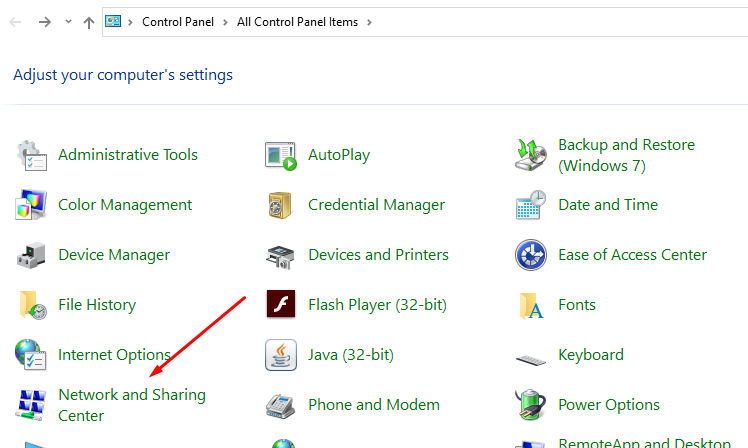The height and width of the screenshot is (448, 748).
Task: Click the Network and Sharing Center icon
Action: pos(31,405)
